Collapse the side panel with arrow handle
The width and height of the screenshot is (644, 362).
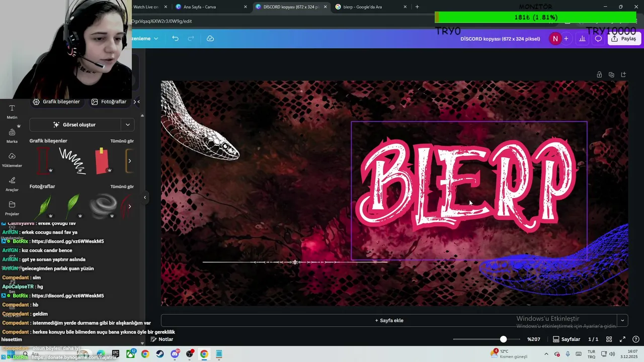coord(145,198)
